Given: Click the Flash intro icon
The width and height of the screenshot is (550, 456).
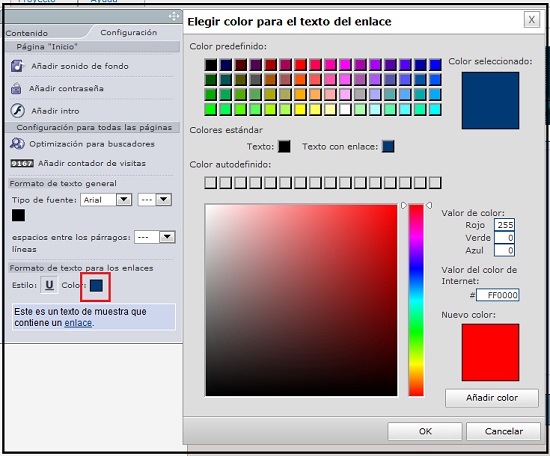Looking at the screenshot, I should [17, 110].
